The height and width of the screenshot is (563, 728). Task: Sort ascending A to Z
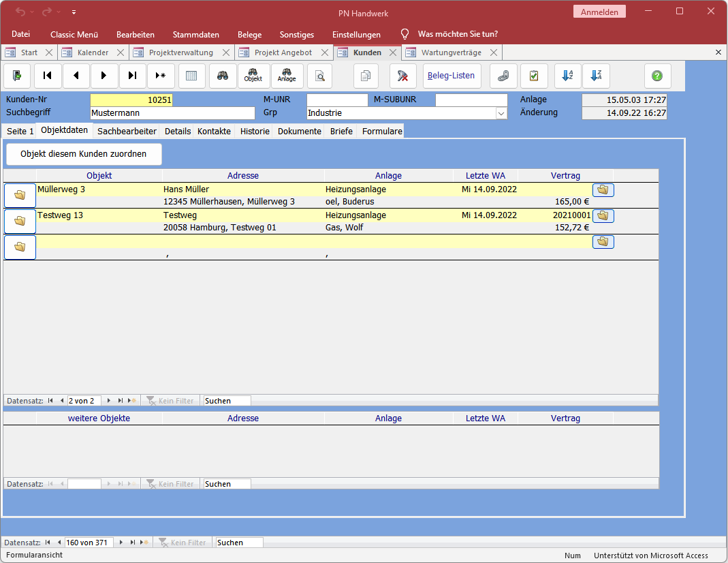(567, 76)
